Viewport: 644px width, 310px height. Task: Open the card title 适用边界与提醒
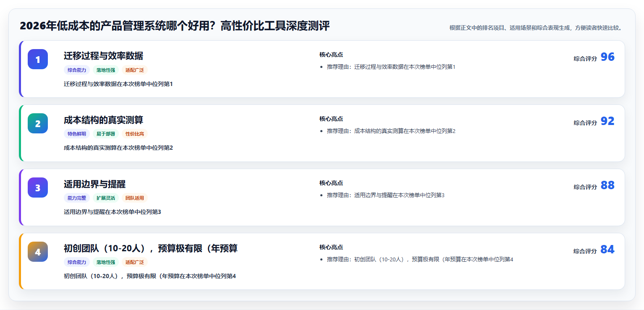click(94, 184)
